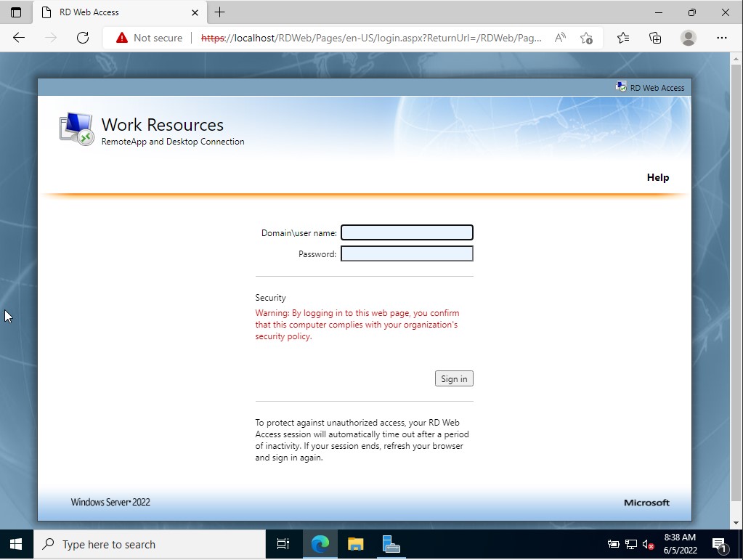743x560 pixels.
Task: Focus the Password field
Action: (x=407, y=253)
